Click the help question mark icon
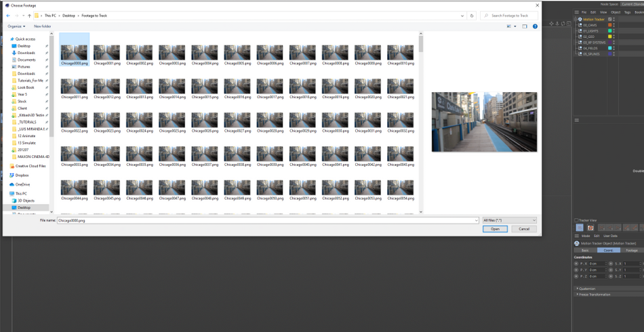Viewport: 644px width, 332px height. pyautogui.click(x=535, y=26)
